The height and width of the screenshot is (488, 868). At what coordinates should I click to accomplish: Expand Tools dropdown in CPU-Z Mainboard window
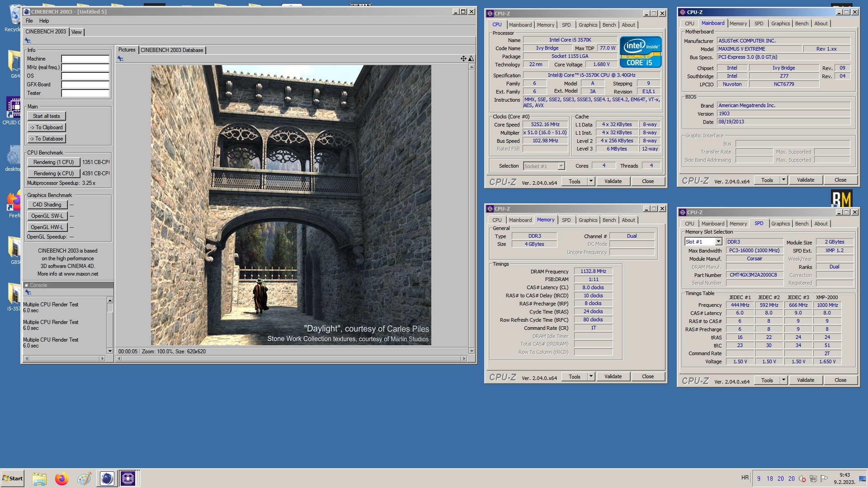coord(783,180)
